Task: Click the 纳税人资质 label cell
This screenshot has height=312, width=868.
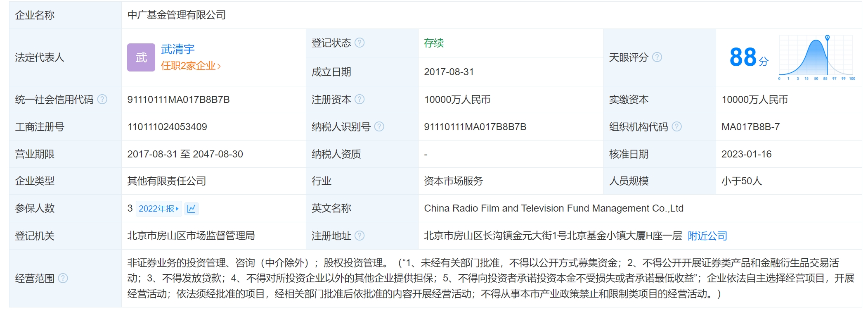Action: point(362,154)
